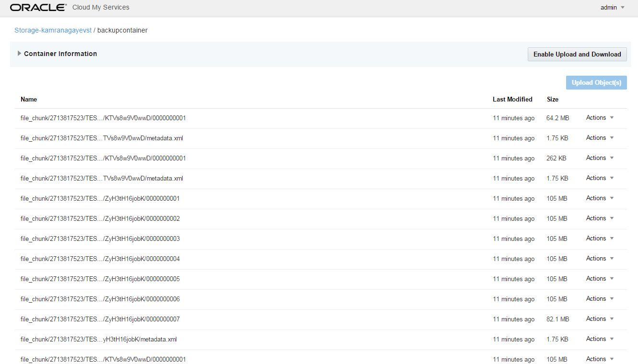Click the Oracle logo in header
638x364 pixels.
click(38, 7)
